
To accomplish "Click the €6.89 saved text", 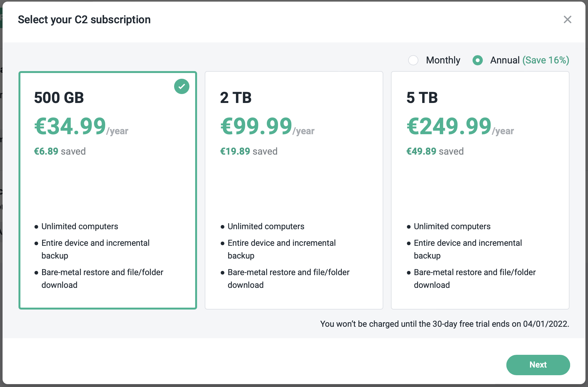I will click(60, 151).
